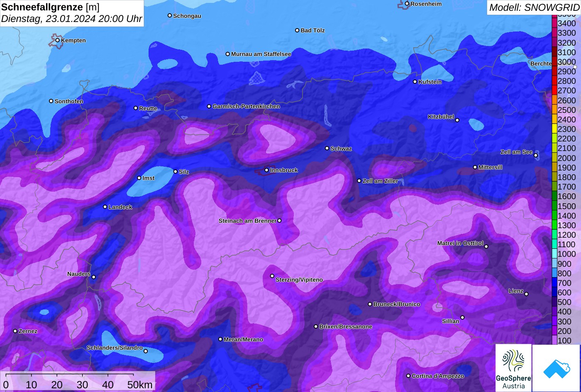Select the 2000 legend value

pyautogui.click(x=566, y=158)
